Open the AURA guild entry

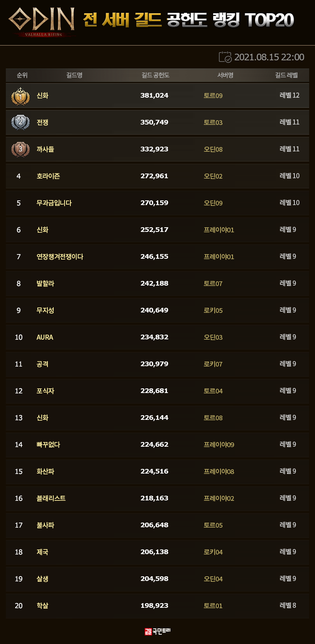(45, 337)
